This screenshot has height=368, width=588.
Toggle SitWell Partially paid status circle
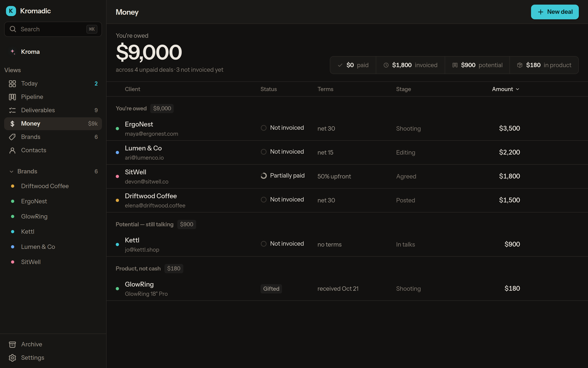(x=264, y=176)
